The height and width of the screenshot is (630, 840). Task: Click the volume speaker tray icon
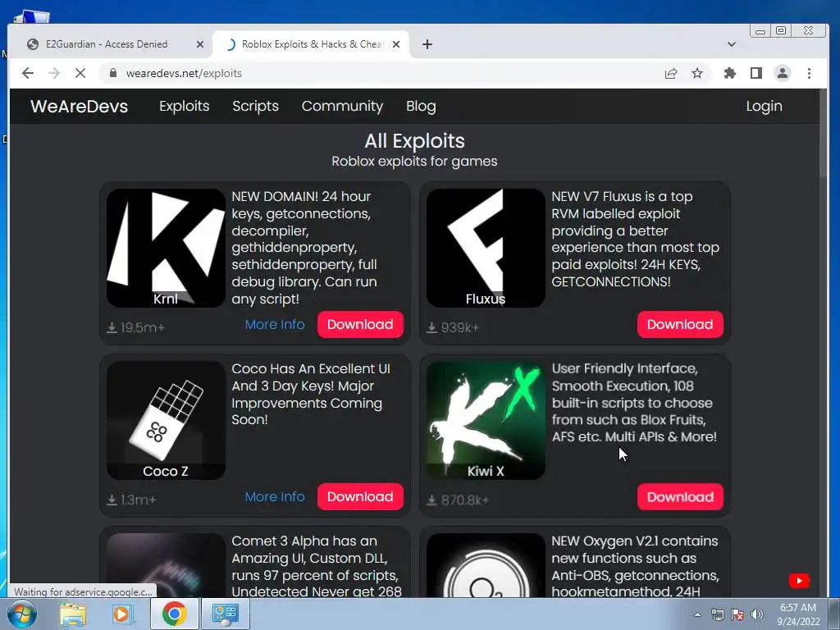pos(757,614)
